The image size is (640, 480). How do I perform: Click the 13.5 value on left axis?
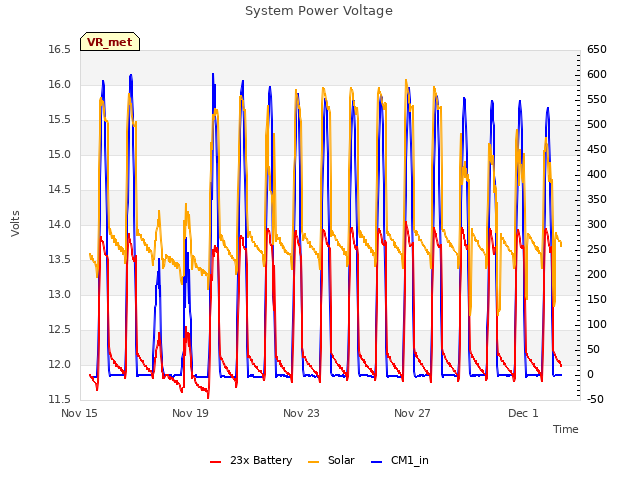pyautogui.click(x=59, y=260)
